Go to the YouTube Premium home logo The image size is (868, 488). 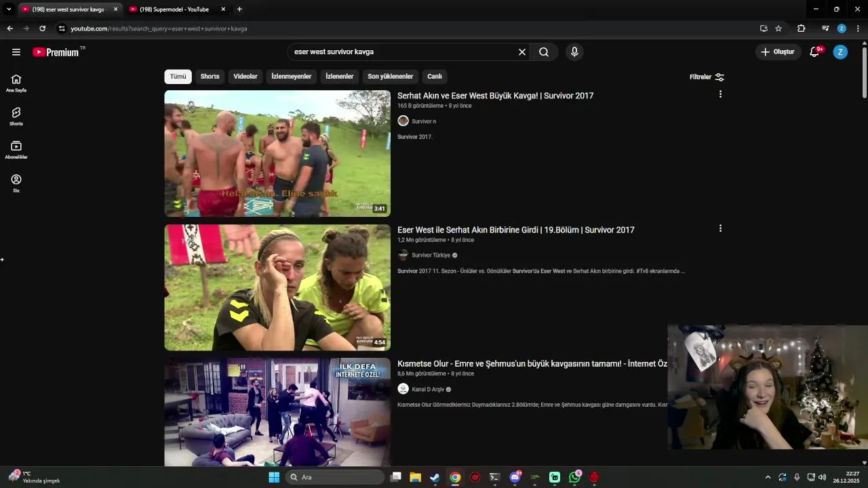56,52
